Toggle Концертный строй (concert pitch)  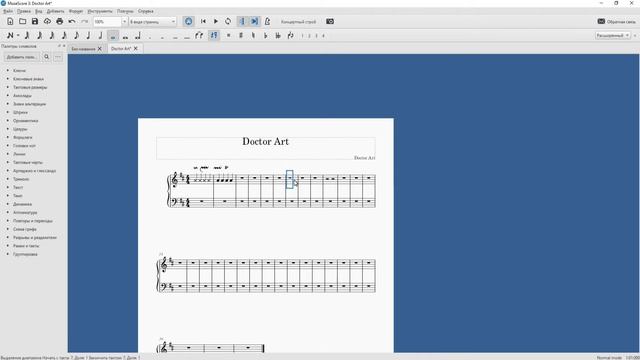coord(298,22)
